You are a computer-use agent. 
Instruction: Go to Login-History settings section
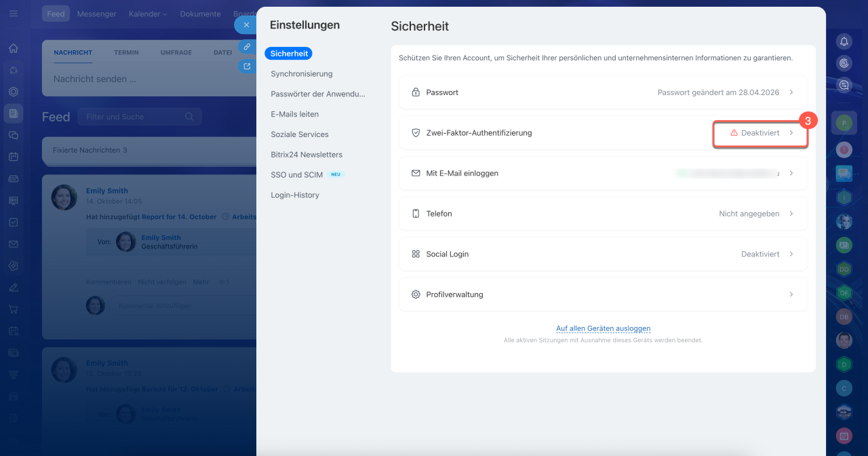(295, 195)
